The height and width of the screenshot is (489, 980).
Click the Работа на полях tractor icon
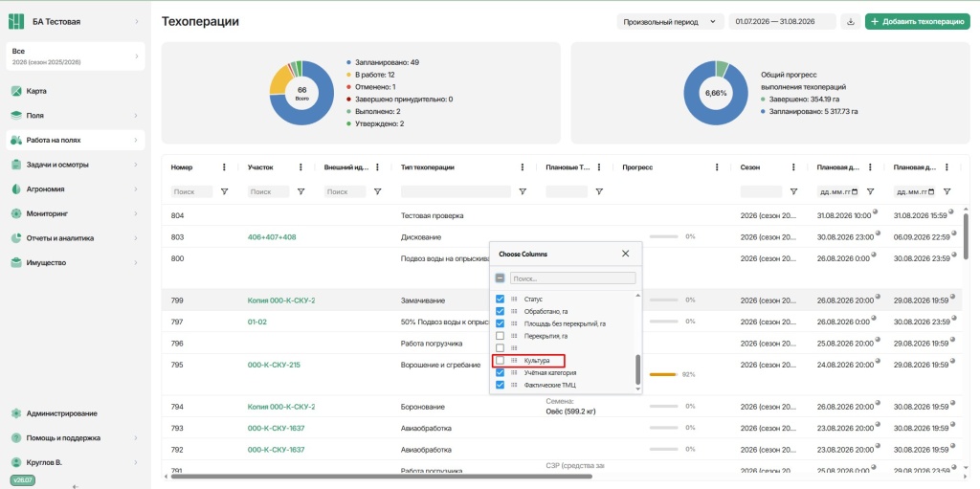[16, 140]
